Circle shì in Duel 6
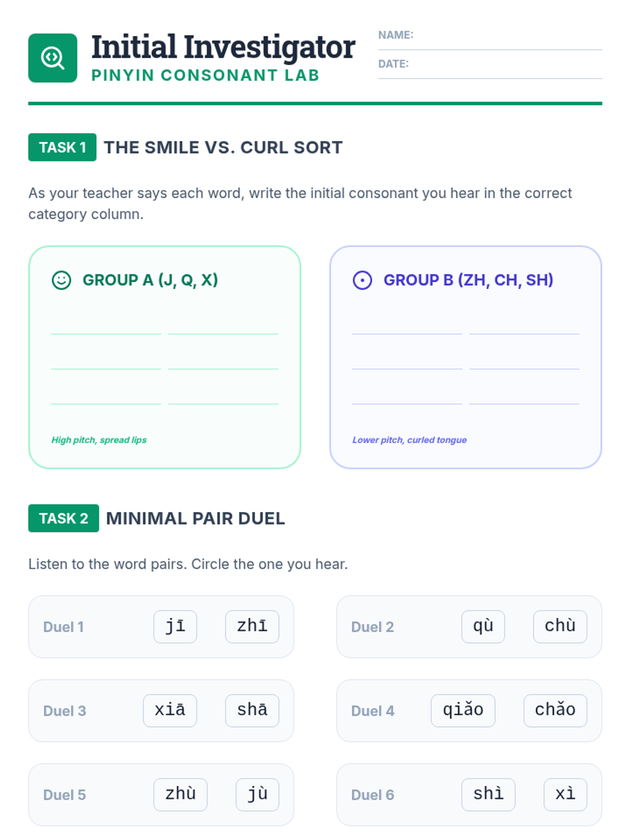This screenshot has width=630, height=840. coord(488,794)
